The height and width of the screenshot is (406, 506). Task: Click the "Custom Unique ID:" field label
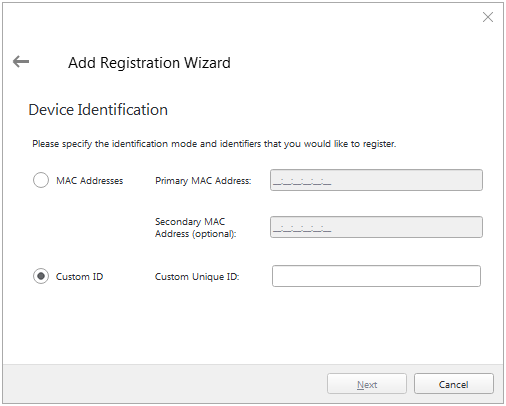coord(197,277)
